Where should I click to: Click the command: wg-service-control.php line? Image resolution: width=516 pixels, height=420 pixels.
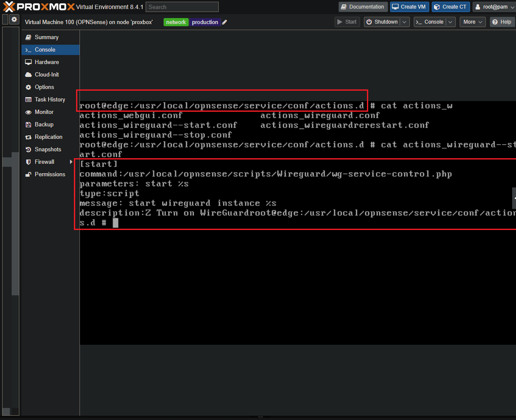coord(266,174)
